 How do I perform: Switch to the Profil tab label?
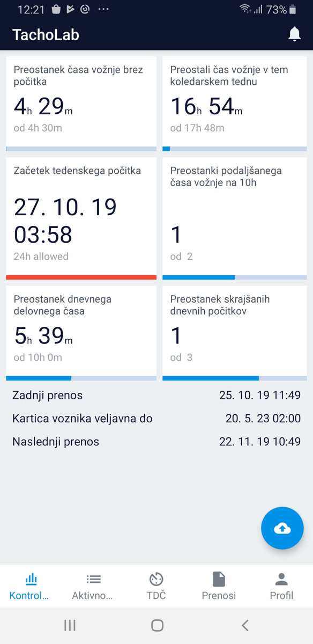(x=281, y=595)
